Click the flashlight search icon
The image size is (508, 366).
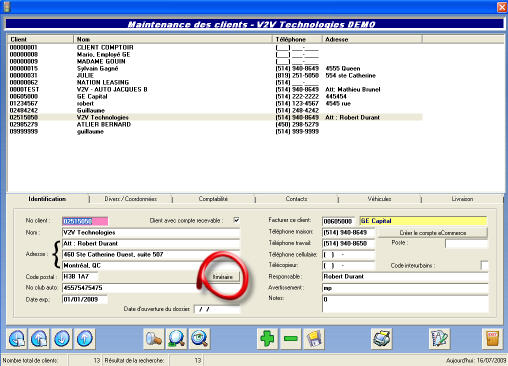(154, 339)
